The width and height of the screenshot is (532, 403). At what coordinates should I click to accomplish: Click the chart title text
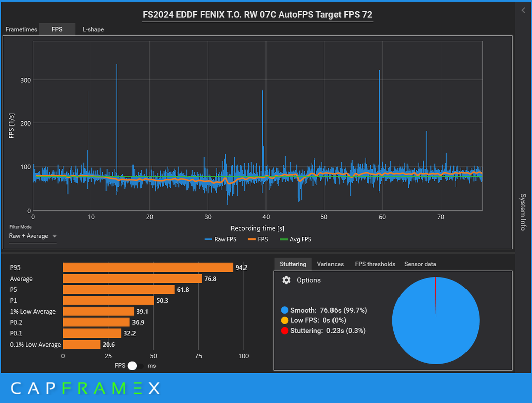257,15
